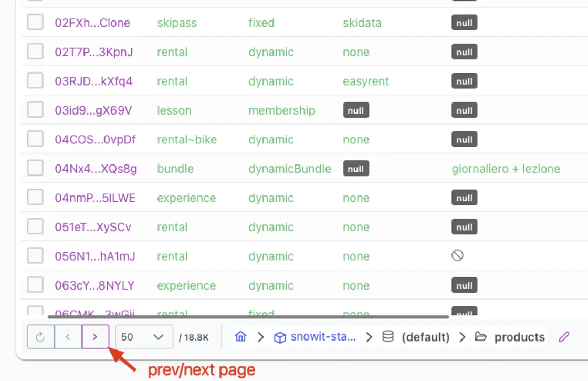This screenshot has height=381, width=588.
Task: Select the checkbox for row 04Nx4...XQs8g
Action: click(x=35, y=168)
